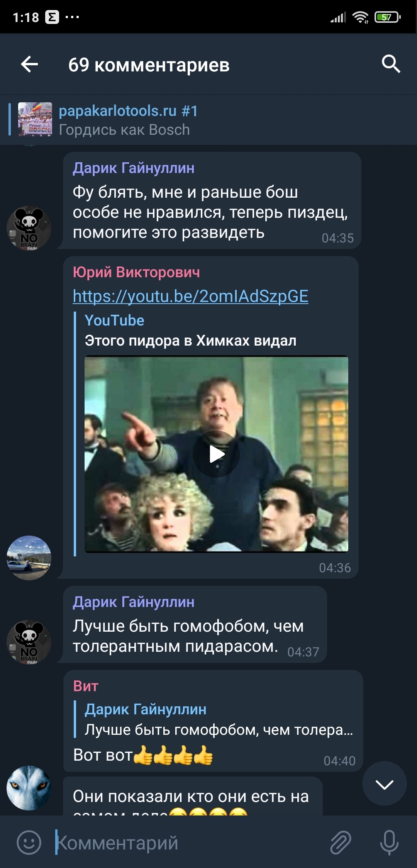Open the wolf avatar profile
Image resolution: width=417 pixels, height=868 pixels.
click(29, 788)
